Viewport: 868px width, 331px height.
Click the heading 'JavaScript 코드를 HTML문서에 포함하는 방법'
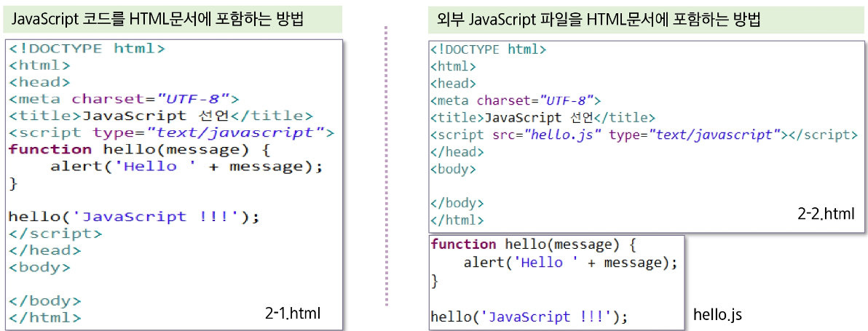click(159, 20)
